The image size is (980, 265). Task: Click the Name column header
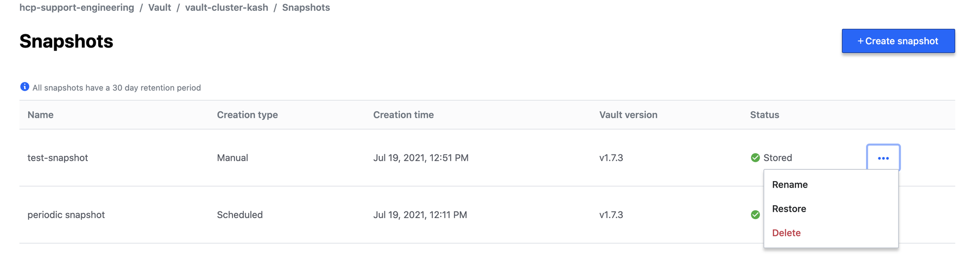click(x=40, y=115)
